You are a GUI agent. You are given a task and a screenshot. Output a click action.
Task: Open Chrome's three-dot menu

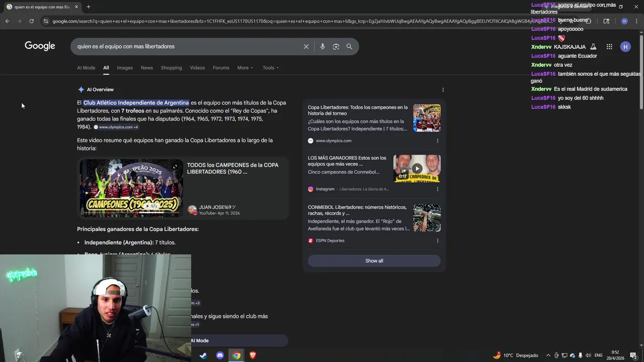pos(636,21)
